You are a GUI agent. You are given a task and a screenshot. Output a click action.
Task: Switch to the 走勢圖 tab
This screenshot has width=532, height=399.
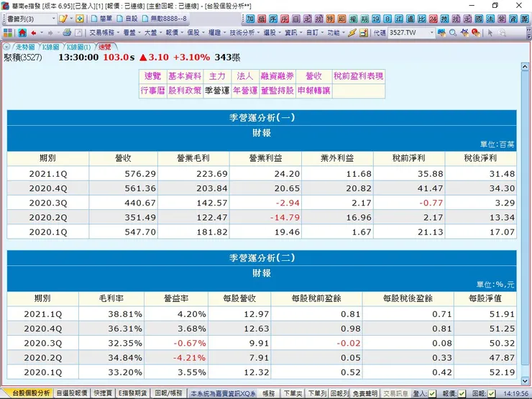(25, 47)
